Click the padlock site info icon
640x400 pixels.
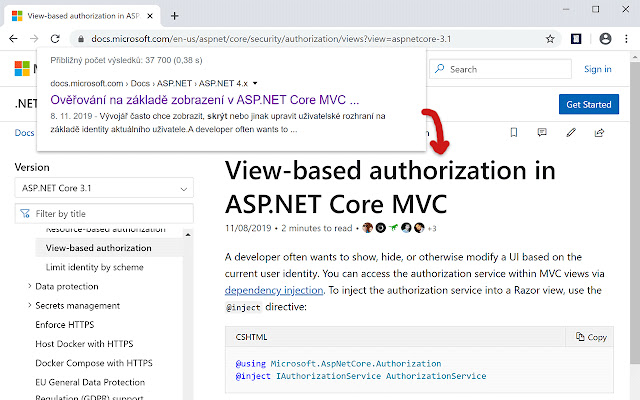click(81, 39)
